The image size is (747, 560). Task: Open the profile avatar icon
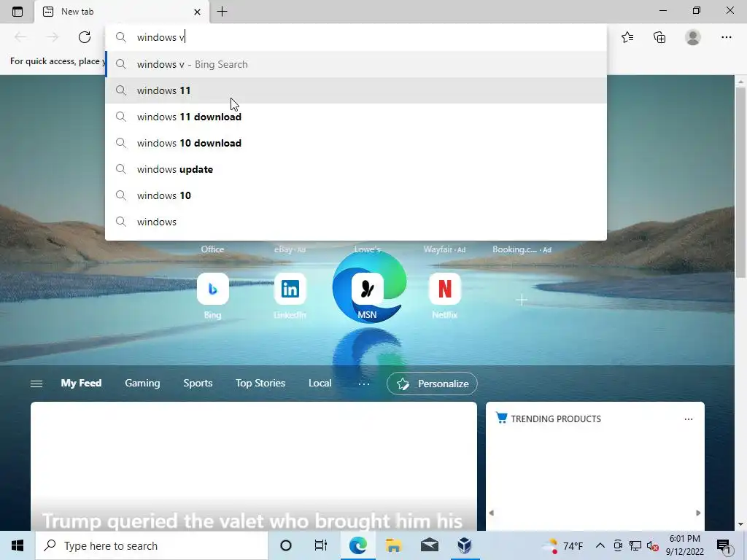coord(693,37)
